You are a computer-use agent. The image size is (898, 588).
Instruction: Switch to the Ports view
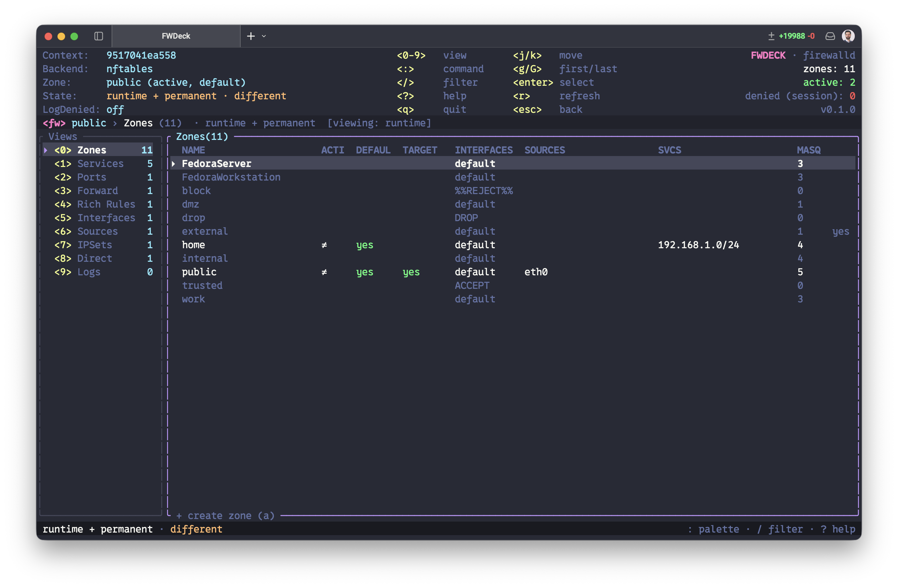click(x=98, y=177)
